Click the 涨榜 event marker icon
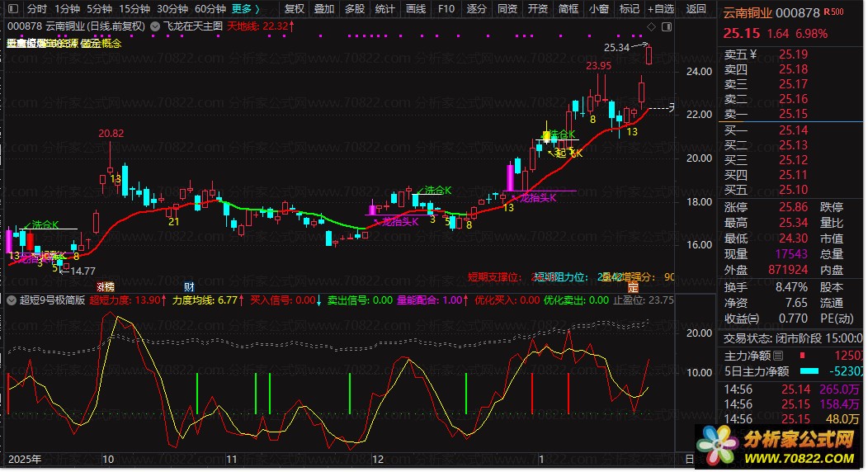The image size is (868, 472). point(105,286)
